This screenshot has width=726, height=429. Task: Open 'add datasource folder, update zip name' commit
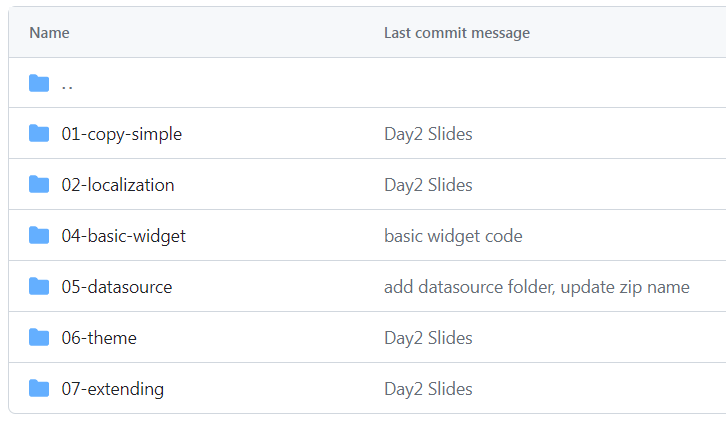click(x=536, y=287)
